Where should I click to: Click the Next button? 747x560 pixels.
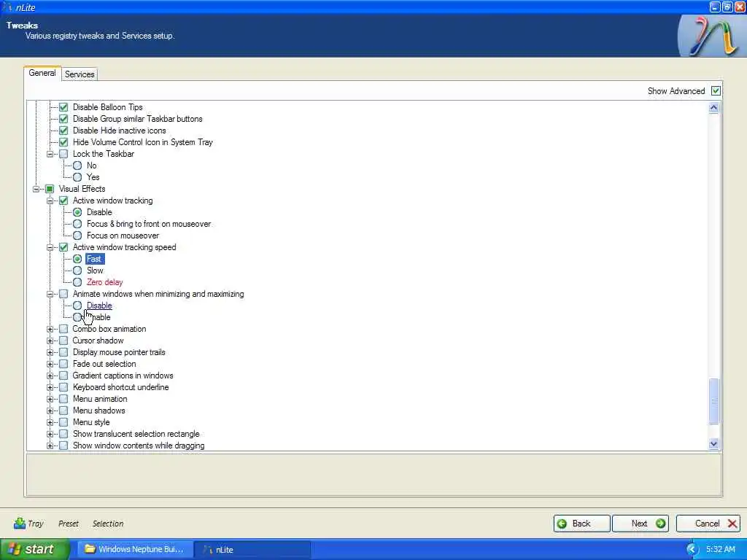click(x=640, y=524)
